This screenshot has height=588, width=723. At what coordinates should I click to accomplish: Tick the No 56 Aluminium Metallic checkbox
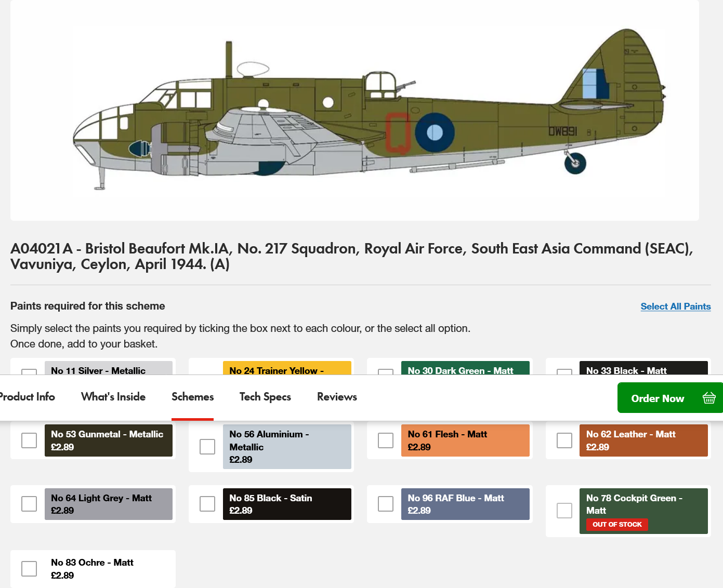pos(207,447)
